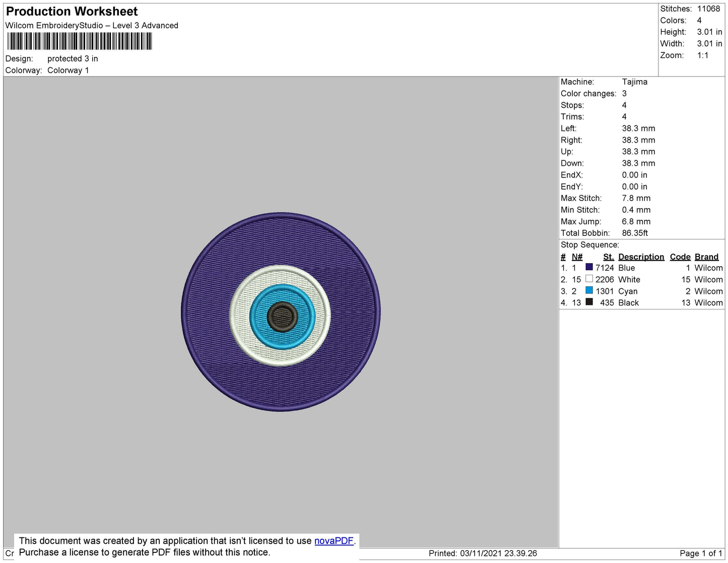The height and width of the screenshot is (563, 728).
Task: Click the 'White' description text
Action: click(x=629, y=279)
